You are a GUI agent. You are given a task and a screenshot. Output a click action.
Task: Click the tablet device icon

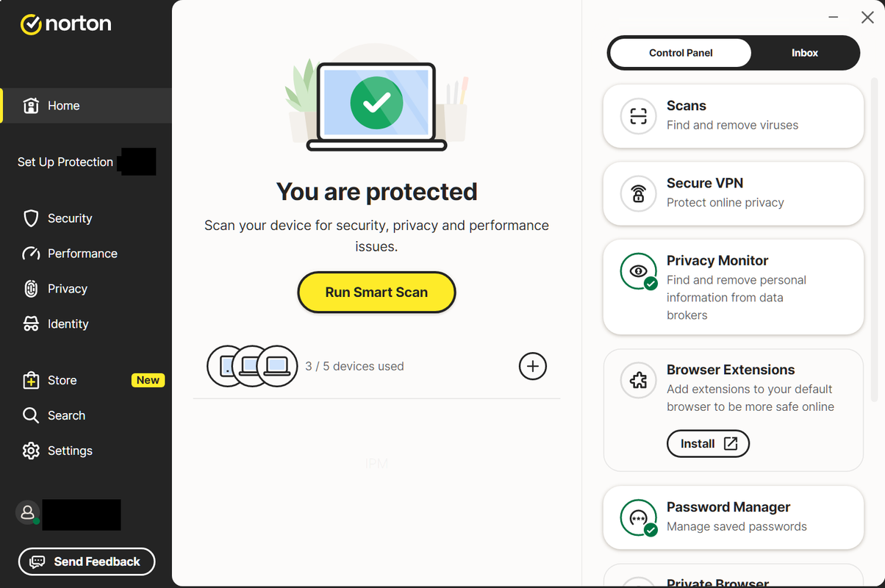(226, 366)
